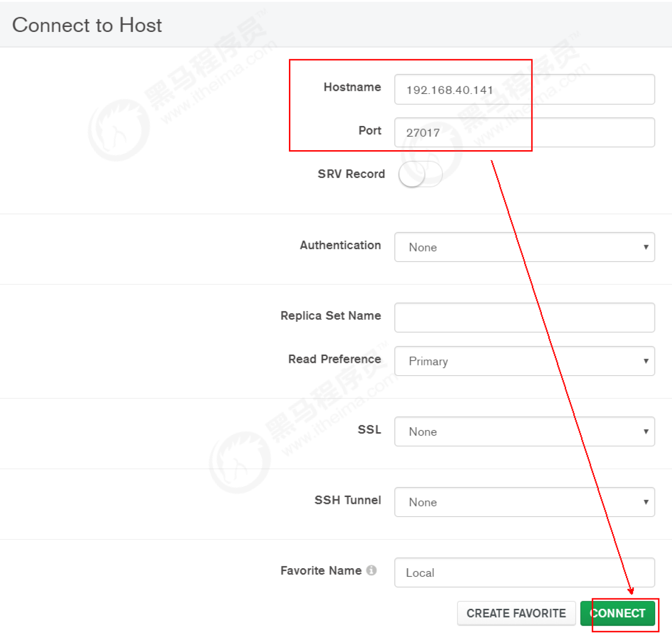672x644 pixels.
Task: Click the Connect to Host heading
Action: point(87,25)
